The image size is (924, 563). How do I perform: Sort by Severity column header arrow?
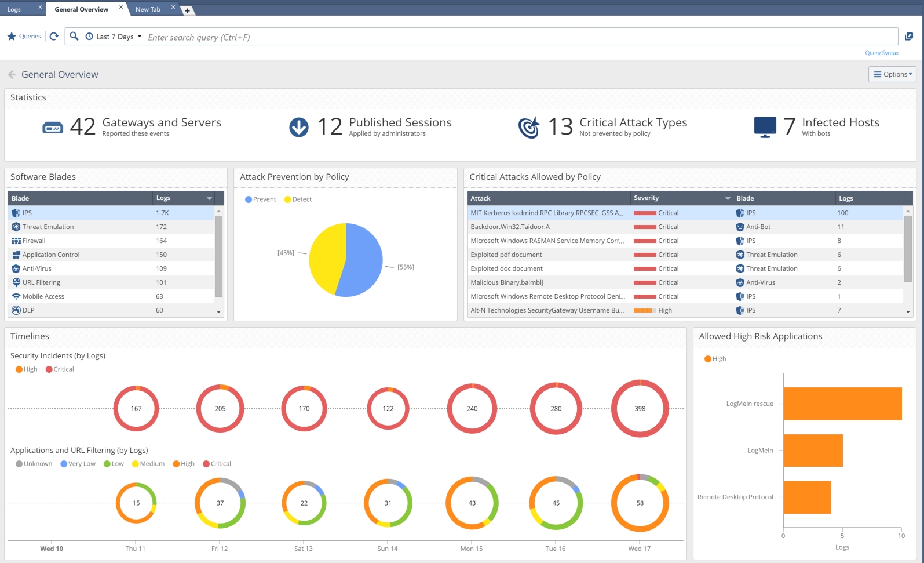coord(728,198)
